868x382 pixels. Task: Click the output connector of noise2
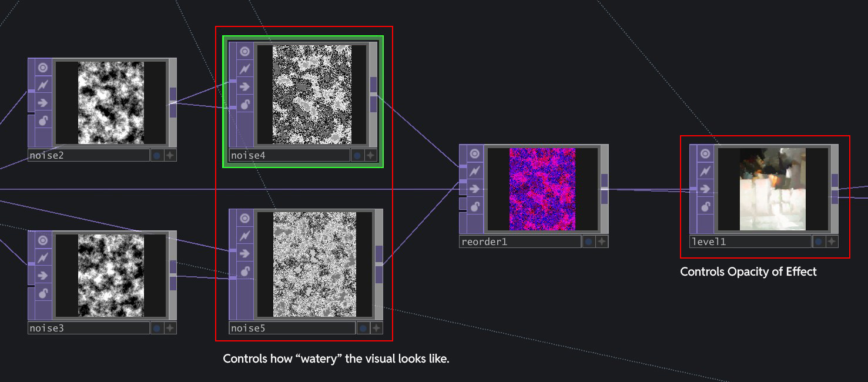[173, 102]
